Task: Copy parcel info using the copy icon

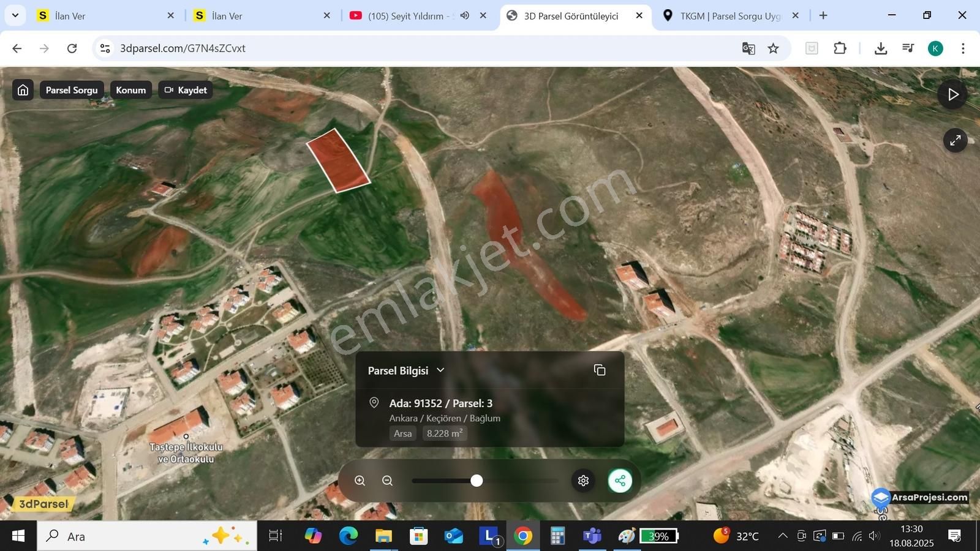Action: pos(599,370)
